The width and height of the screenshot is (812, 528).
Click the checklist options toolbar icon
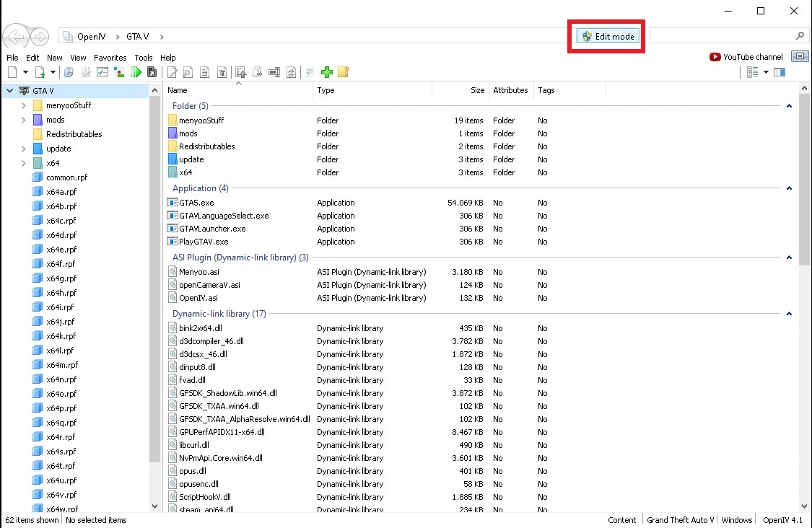tap(102, 72)
